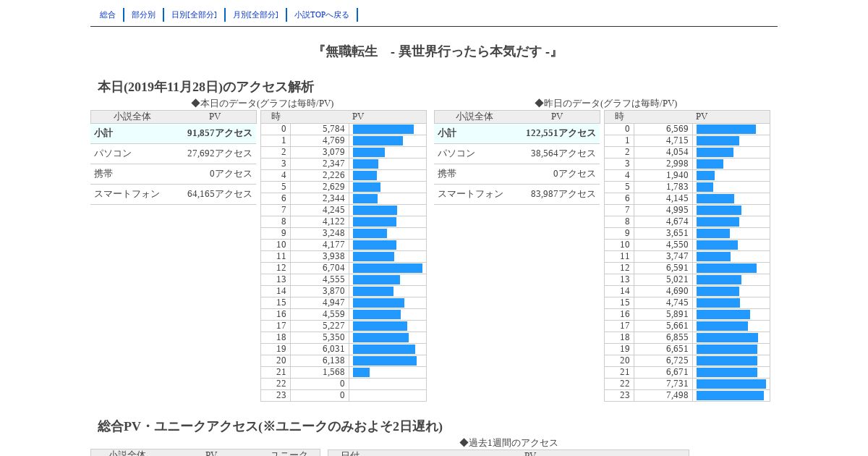Click yesterday's 携帯 value 0アクセス
Image resolution: width=868 pixels, height=456 pixels.
click(x=574, y=174)
